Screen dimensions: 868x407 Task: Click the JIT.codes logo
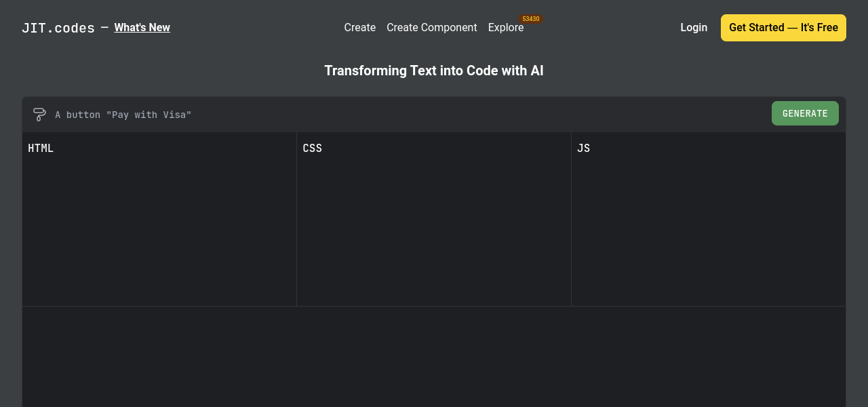point(58,28)
